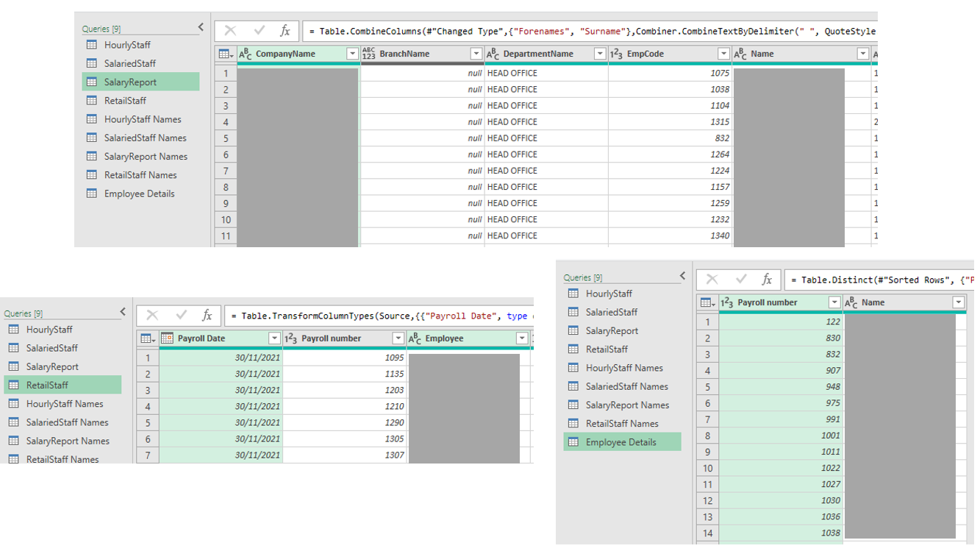Open table corner menu in Employee Details window
The height and width of the screenshot is (554, 980).
point(707,302)
